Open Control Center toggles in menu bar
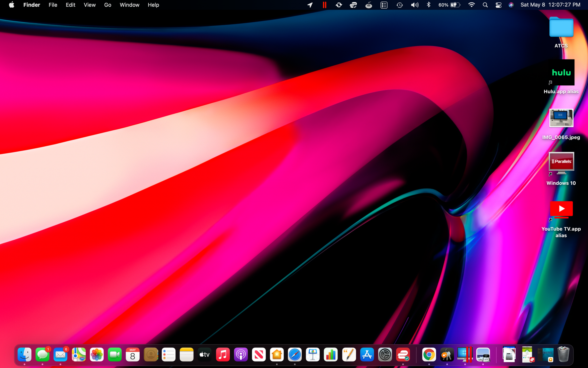588x368 pixels. point(498,5)
